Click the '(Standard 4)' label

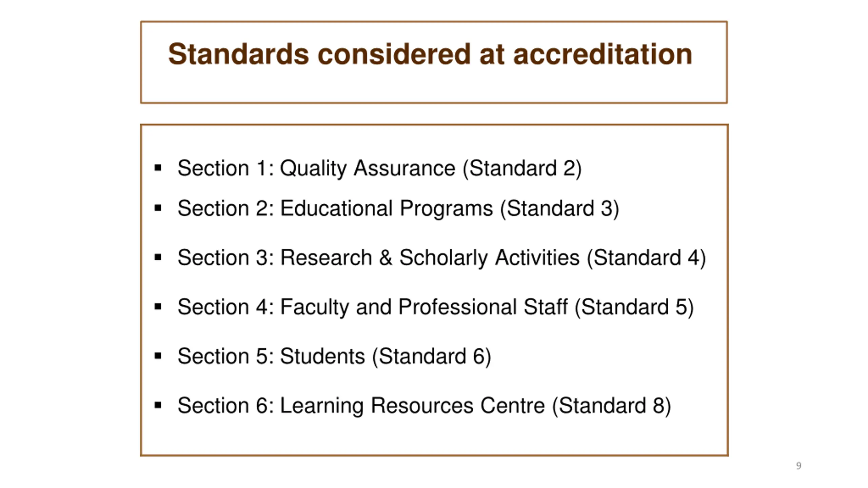click(x=647, y=258)
